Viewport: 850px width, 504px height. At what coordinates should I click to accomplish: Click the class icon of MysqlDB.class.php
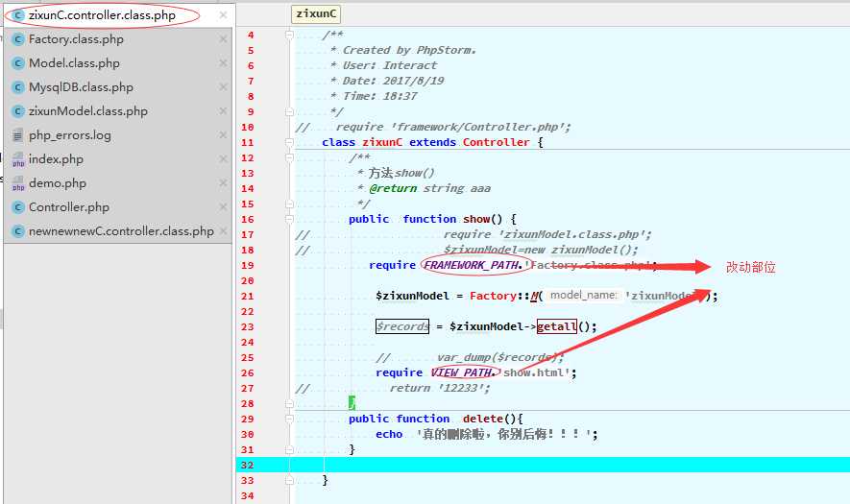[x=18, y=86]
